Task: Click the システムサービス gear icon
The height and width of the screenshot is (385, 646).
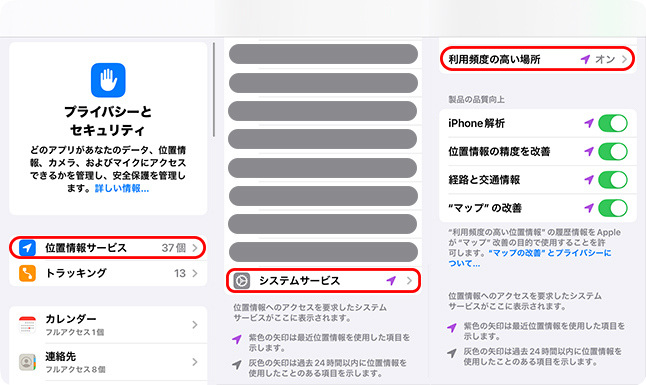Action: (241, 281)
